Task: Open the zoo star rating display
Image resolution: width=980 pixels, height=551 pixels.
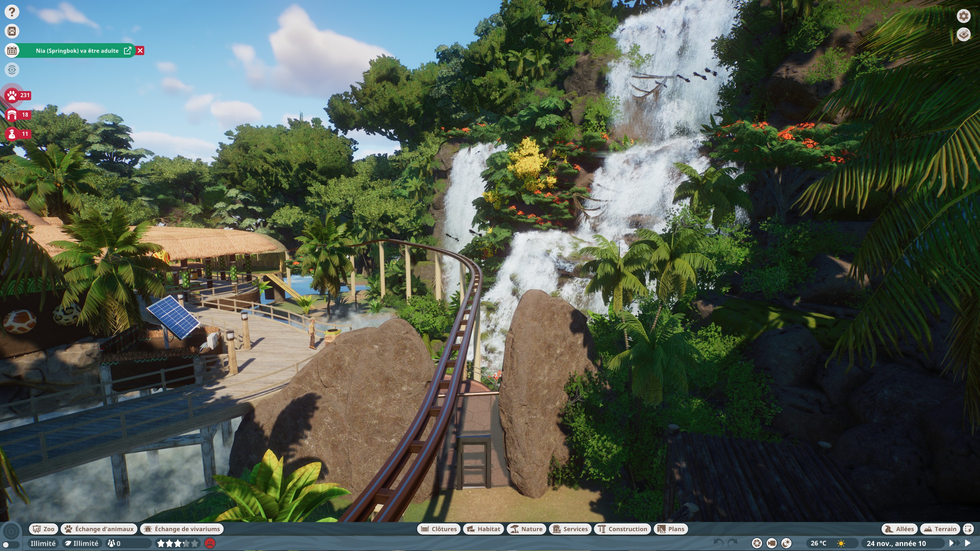Action: [178, 543]
